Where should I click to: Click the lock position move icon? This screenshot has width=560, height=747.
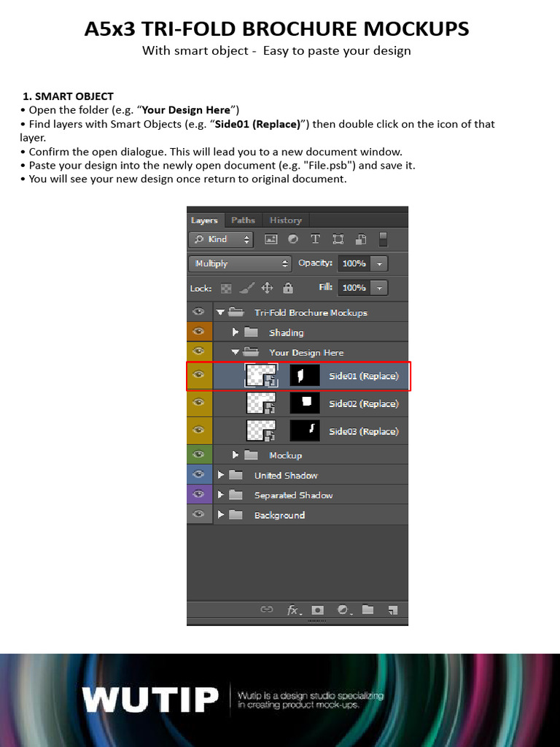267,288
